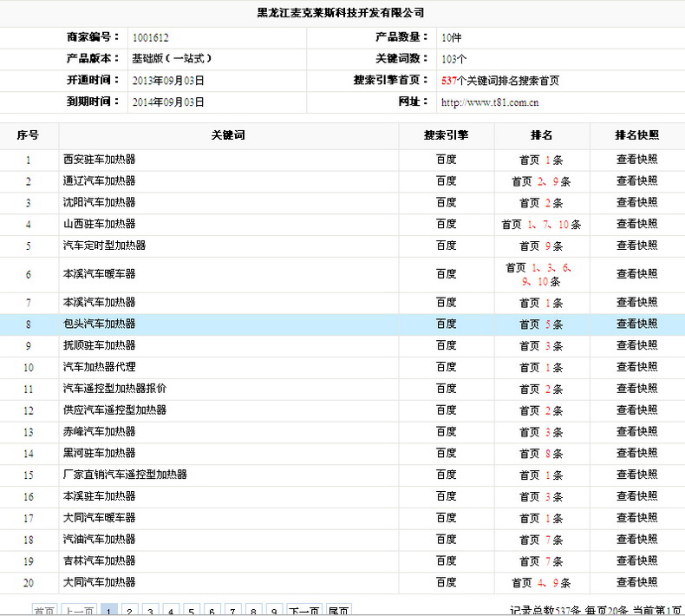Select keyword 通辽汽车加热器
The height and width of the screenshot is (616, 685).
pos(99,181)
